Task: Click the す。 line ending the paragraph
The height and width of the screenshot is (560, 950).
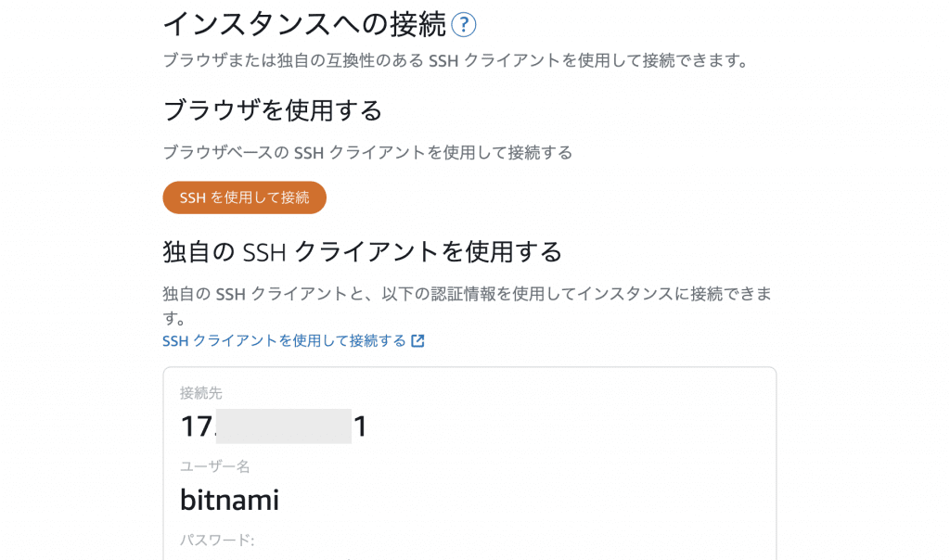Action: (x=173, y=317)
